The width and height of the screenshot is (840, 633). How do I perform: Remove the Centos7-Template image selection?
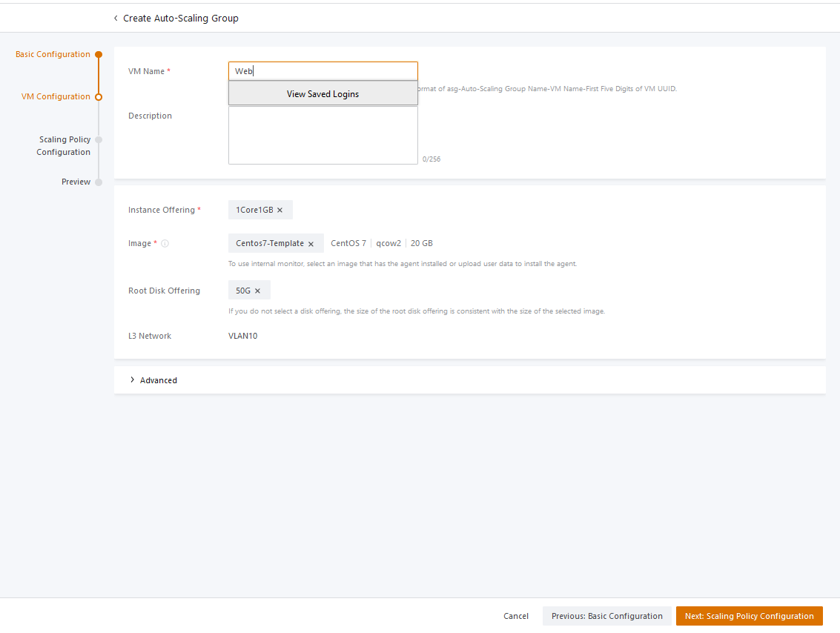(311, 244)
